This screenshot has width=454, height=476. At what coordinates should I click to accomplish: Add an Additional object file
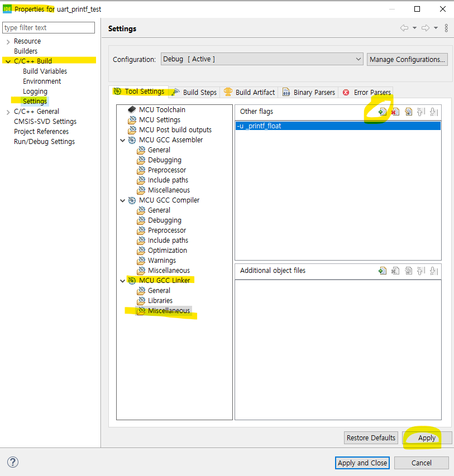tap(383, 271)
